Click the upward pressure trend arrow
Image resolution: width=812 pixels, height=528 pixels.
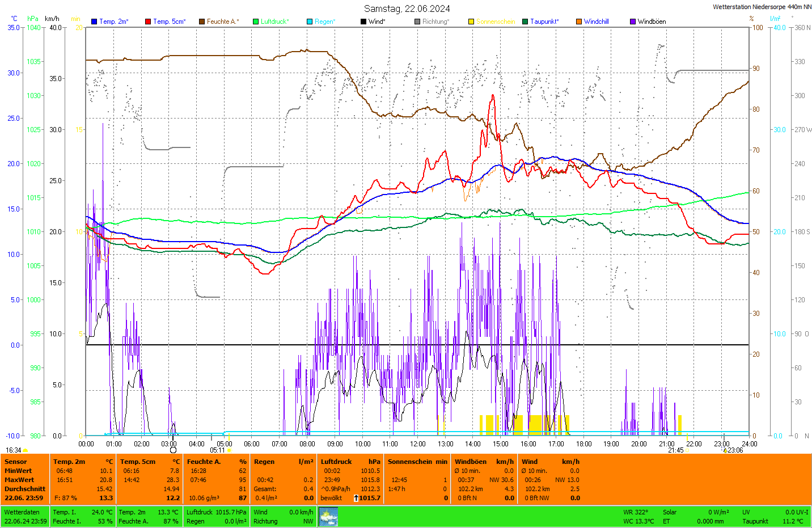tap(356, 498)
